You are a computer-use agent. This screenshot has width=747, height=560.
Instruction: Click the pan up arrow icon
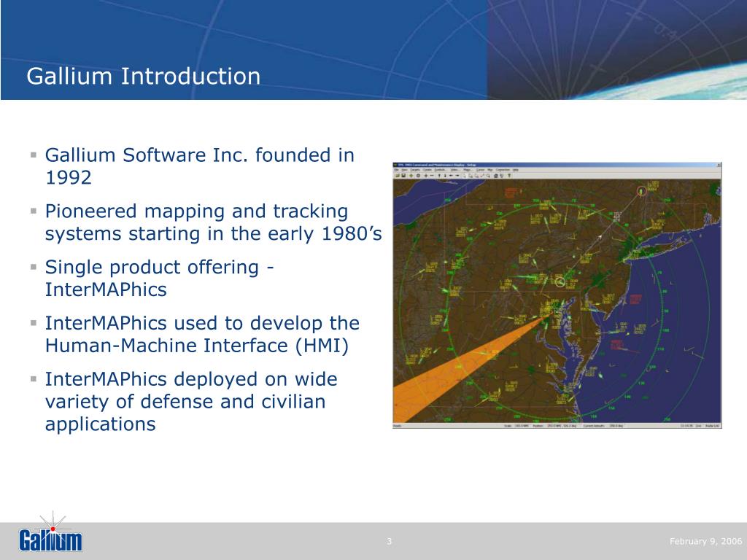[x=438, y=176]
